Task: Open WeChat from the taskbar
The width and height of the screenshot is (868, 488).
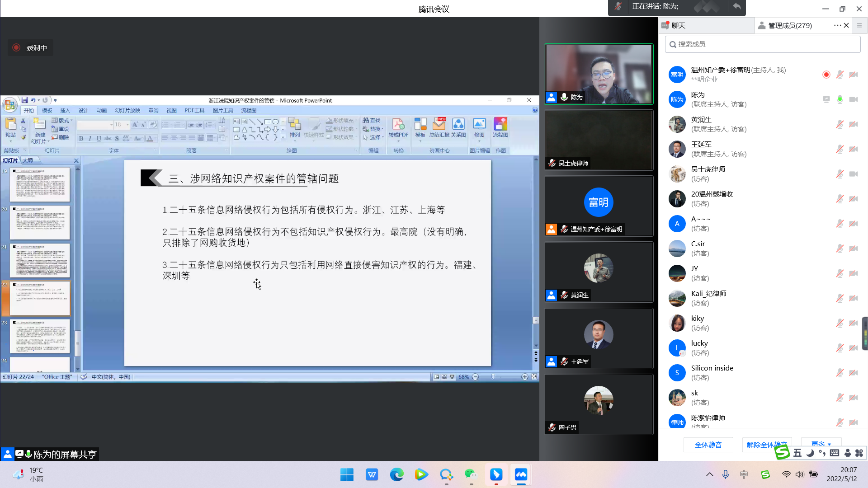Action: pos(471,474)
